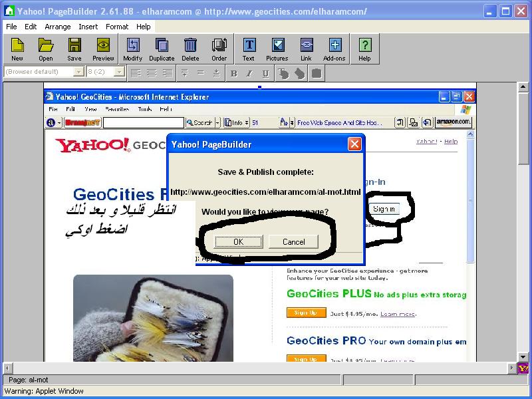Open the Arrange menu

[58, 27]
